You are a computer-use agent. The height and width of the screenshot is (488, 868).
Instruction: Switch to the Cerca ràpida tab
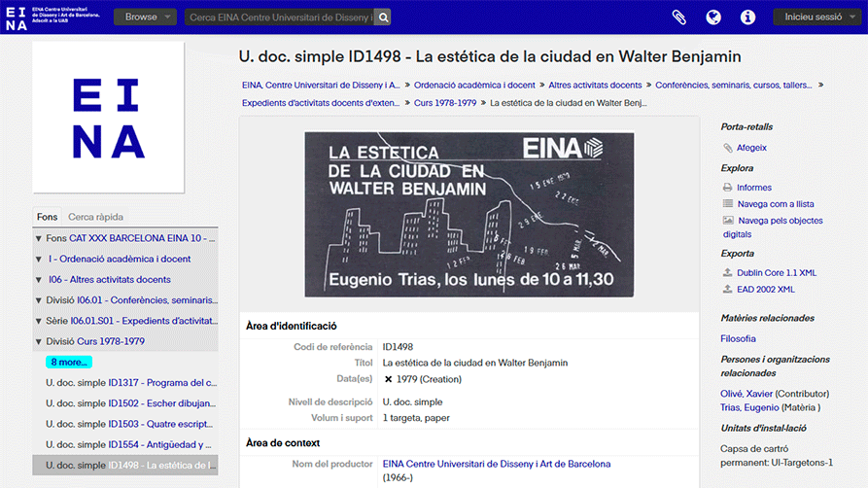96,217
